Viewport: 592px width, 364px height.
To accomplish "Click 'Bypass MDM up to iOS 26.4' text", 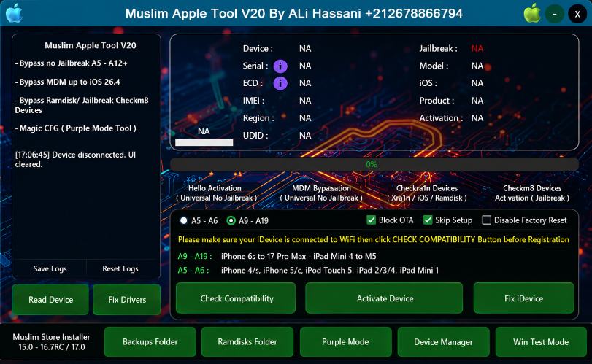I will pyautogui.click(x=68, y=82).
